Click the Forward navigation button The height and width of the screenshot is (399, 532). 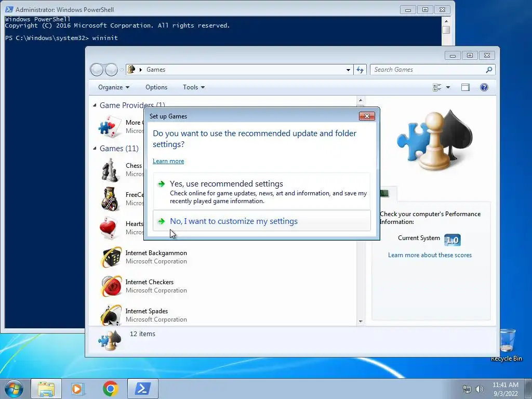(x=111, y=70)
